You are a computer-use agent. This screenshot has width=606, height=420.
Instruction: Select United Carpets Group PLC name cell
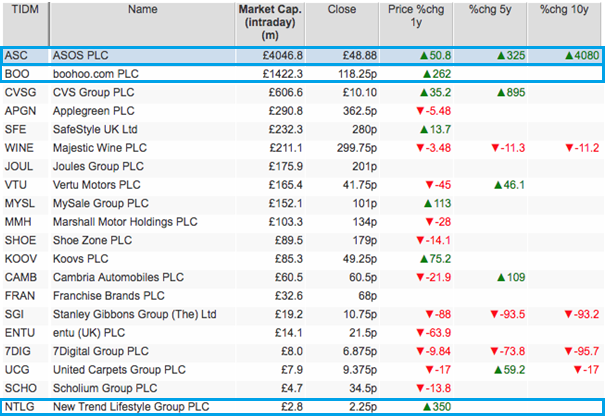click(x=119, y=371)
